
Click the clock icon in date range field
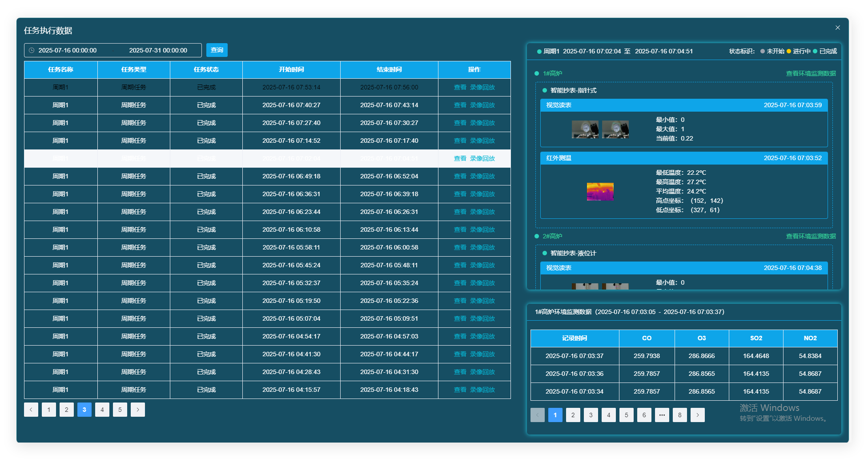32,50
